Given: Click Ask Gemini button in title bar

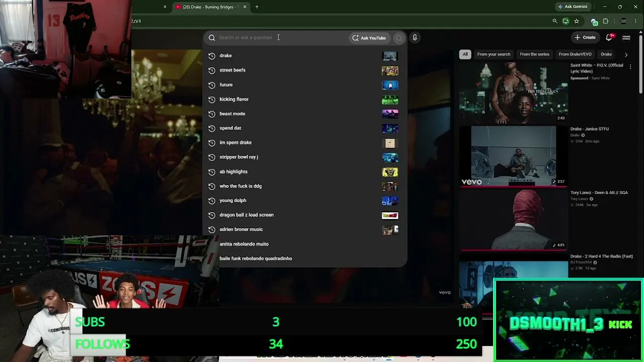Looking at the screenshot, I should tap(573, 7).
